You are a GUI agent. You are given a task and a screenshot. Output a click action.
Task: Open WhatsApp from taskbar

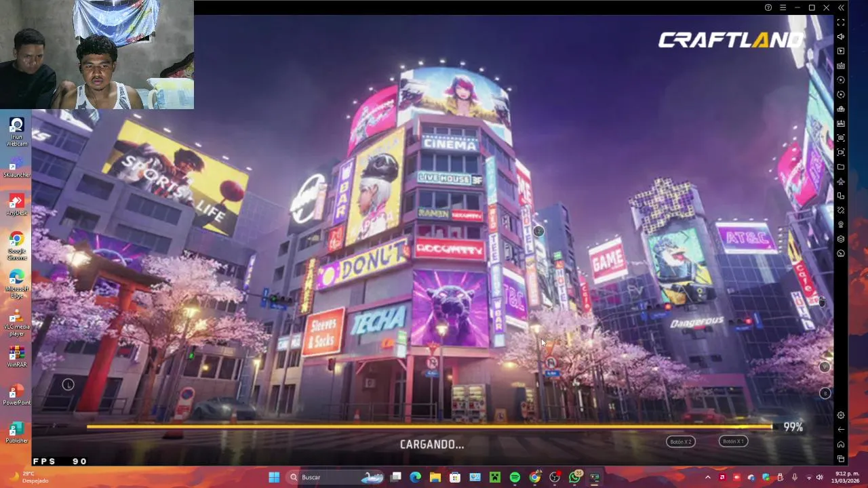(x=575, y=477)
